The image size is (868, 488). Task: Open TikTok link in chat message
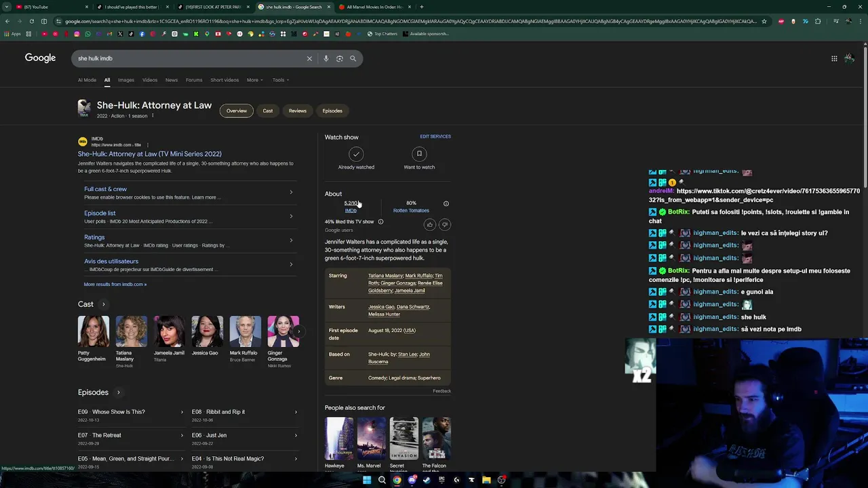[x=754, y=196]
